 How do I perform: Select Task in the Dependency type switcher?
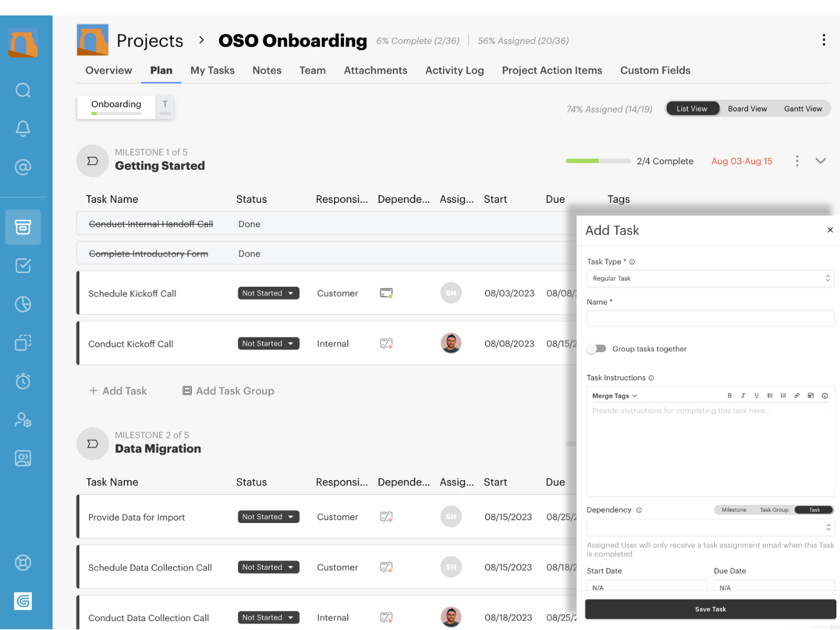pyautogui.click(x=813, y=509)
